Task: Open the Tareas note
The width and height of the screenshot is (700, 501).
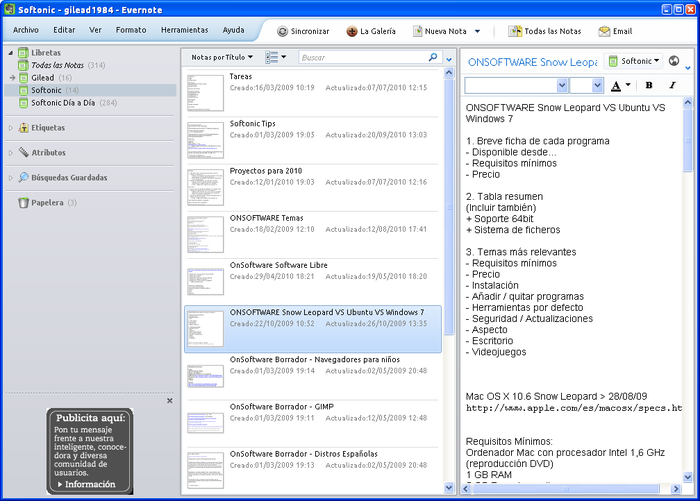Action: click(x=312, y=93)
